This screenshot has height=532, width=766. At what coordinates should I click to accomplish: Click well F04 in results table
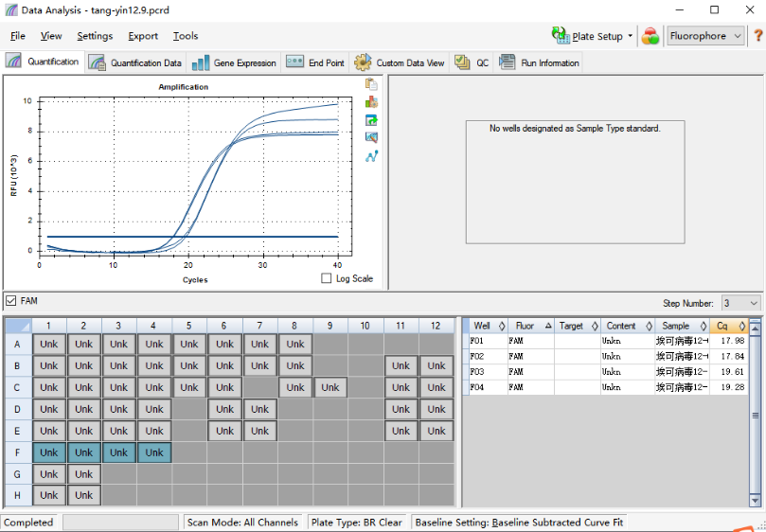pyautogui.click(x=477, y=387)
